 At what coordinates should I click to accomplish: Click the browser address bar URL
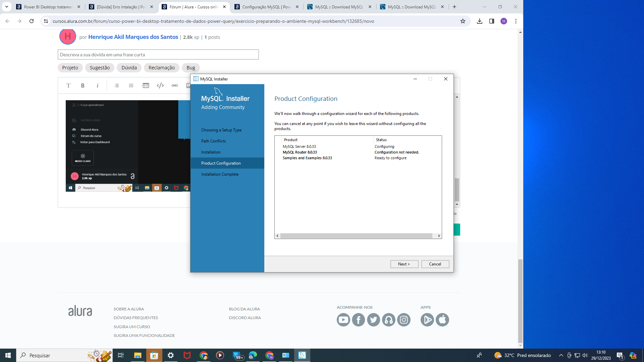coord(213,21)
